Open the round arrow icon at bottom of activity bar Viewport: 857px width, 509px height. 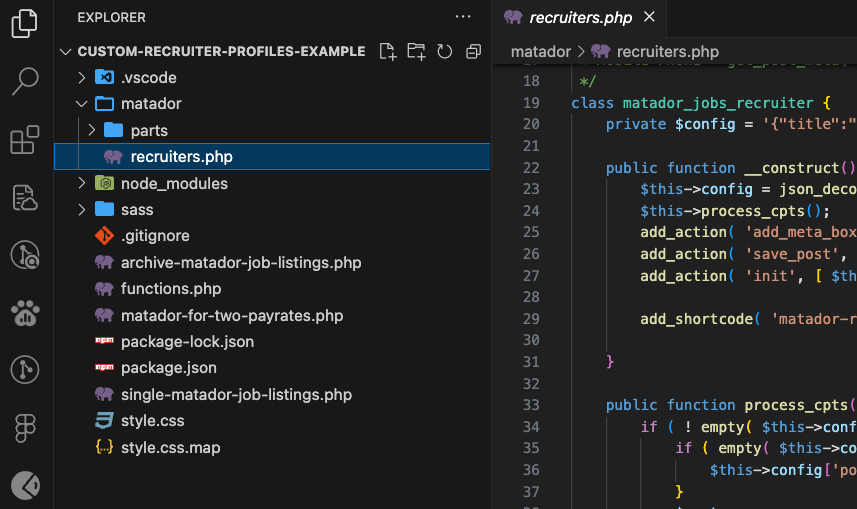25,485
